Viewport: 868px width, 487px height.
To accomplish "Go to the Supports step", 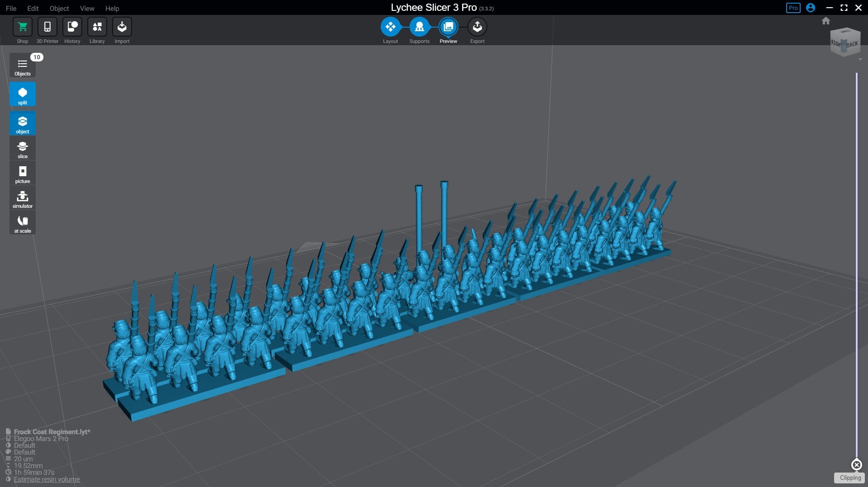I will pyautogui.click(x=419, y=27).
